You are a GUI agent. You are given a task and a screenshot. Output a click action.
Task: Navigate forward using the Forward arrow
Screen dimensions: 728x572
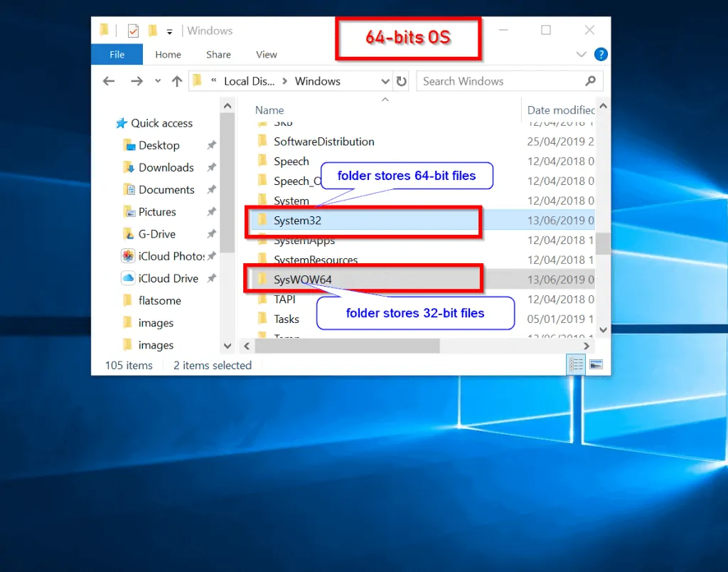(136, 81)
